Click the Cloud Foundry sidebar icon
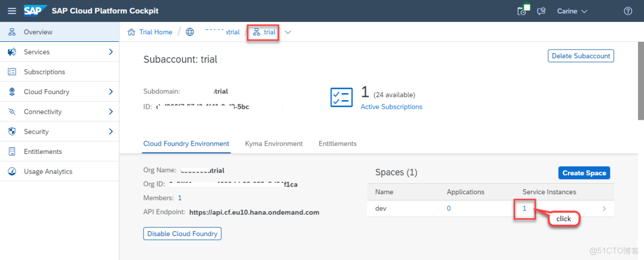The height and width of the screenshot is (260, 644). pos(12,91)
